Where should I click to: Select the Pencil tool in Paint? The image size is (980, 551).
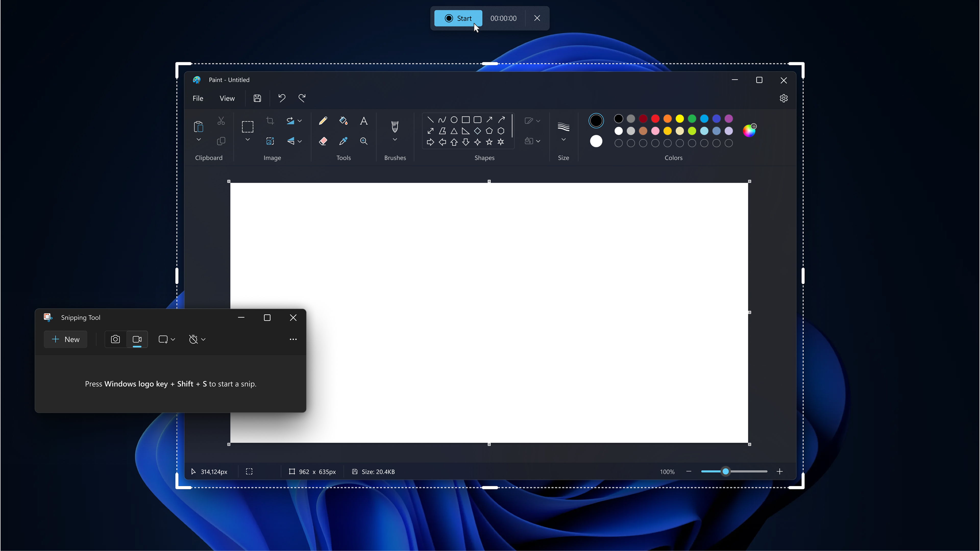pyautogui.click(x=323, y=121)
